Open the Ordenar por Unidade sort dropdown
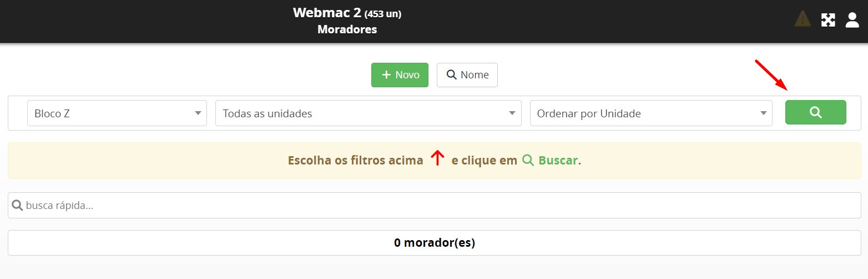This screenshot has width=868, height=279. 650,113
